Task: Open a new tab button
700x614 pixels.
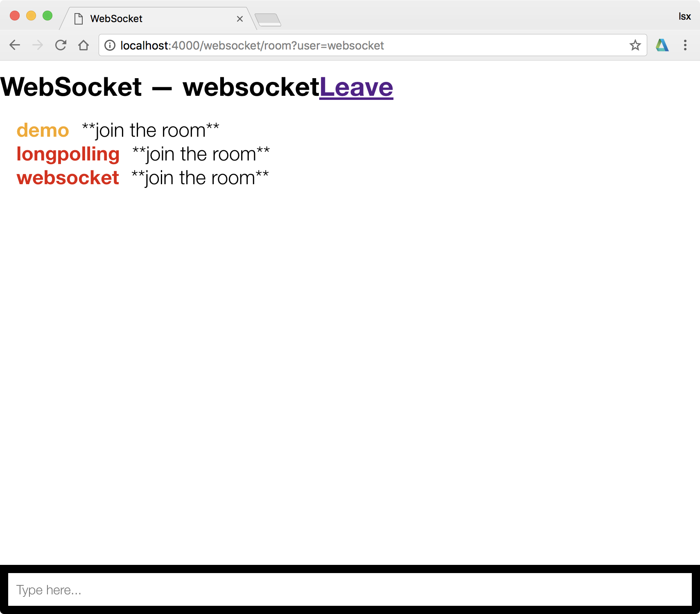Action: (x=268, y=20)
